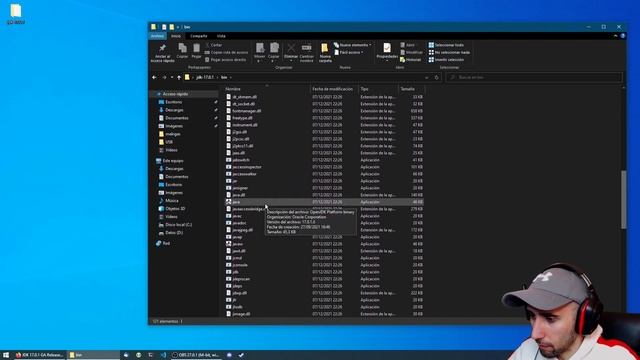Switch to the Inicio ribbon tab
This screenshot has width=640, height=360.
coord(176,36)
